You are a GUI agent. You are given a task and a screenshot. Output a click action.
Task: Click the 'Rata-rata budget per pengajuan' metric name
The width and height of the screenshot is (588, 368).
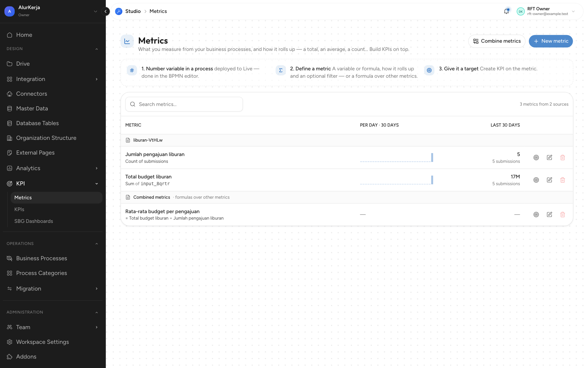pos(162,211)
